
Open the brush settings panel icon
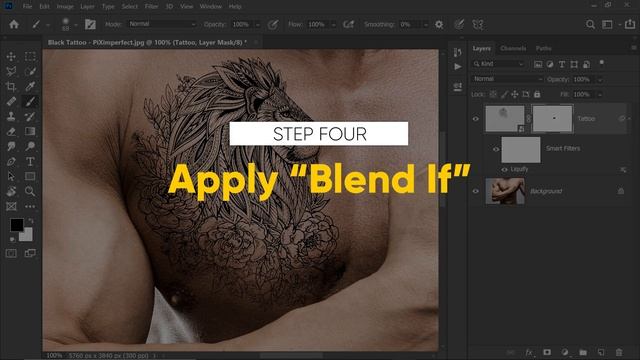(x=90, y=24)
